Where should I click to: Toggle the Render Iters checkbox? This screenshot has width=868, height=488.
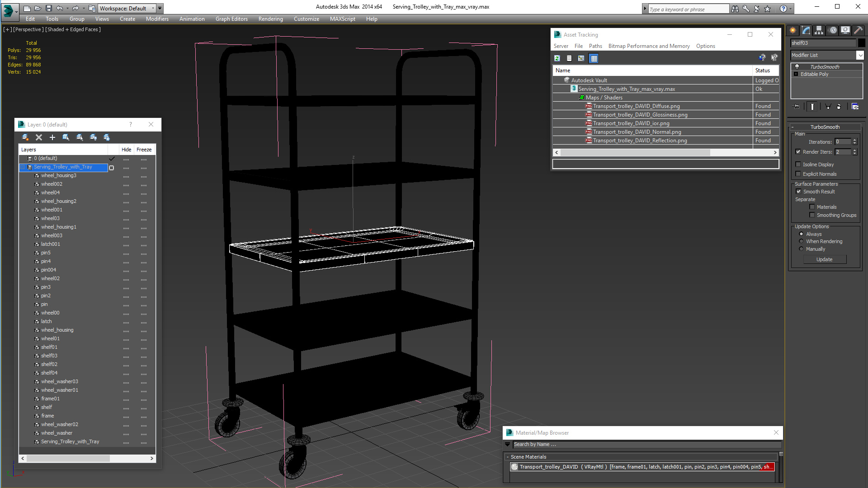(798, 152)
